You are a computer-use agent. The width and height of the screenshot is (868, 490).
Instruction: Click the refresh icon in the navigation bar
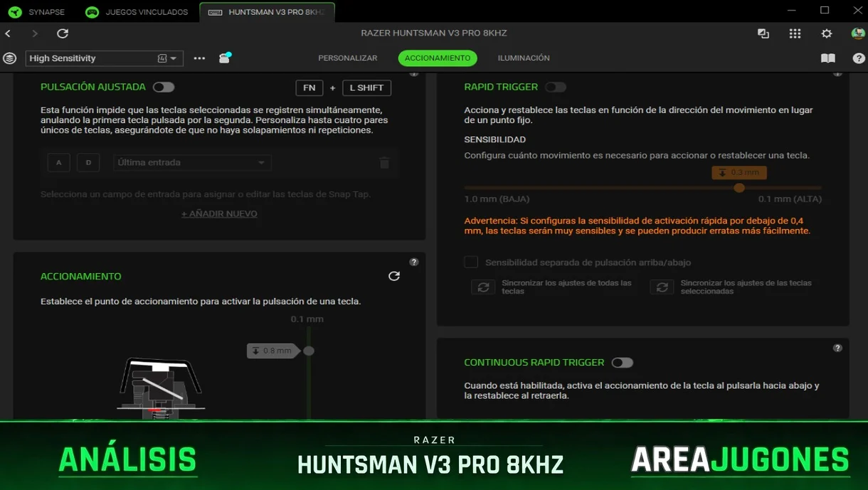(63, 33)
